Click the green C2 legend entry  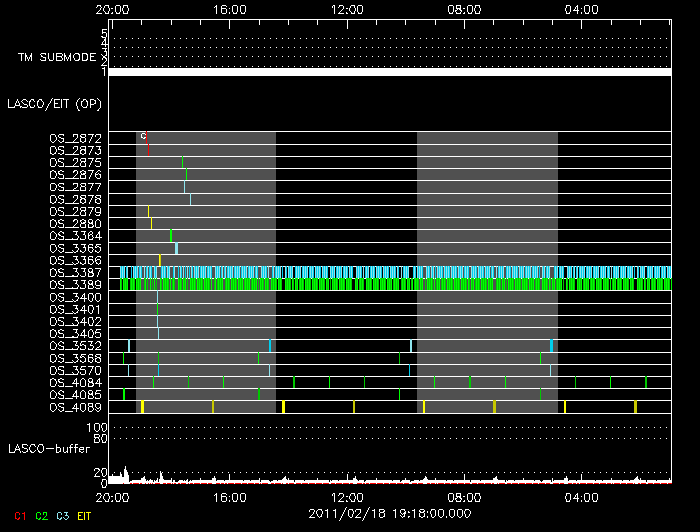point(42,516)
